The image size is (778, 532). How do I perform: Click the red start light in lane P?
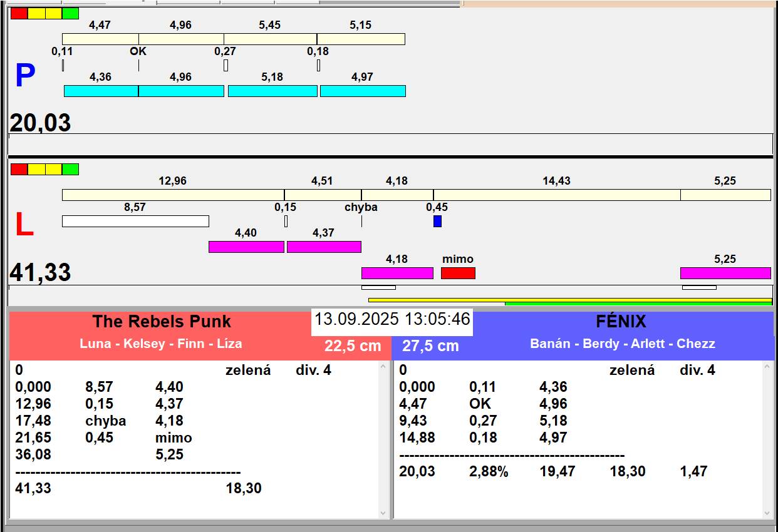click(x=19, y=13)
